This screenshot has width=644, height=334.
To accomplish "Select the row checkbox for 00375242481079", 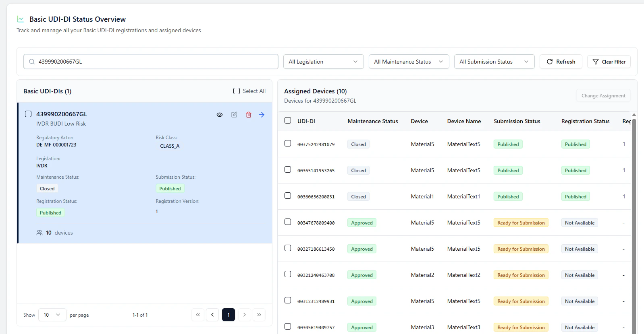I will click(x=288, y=143).
